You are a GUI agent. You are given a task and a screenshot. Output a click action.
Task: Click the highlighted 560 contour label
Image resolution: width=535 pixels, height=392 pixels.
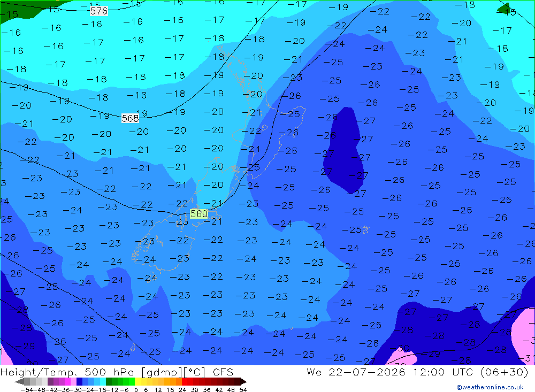[199, 213]
